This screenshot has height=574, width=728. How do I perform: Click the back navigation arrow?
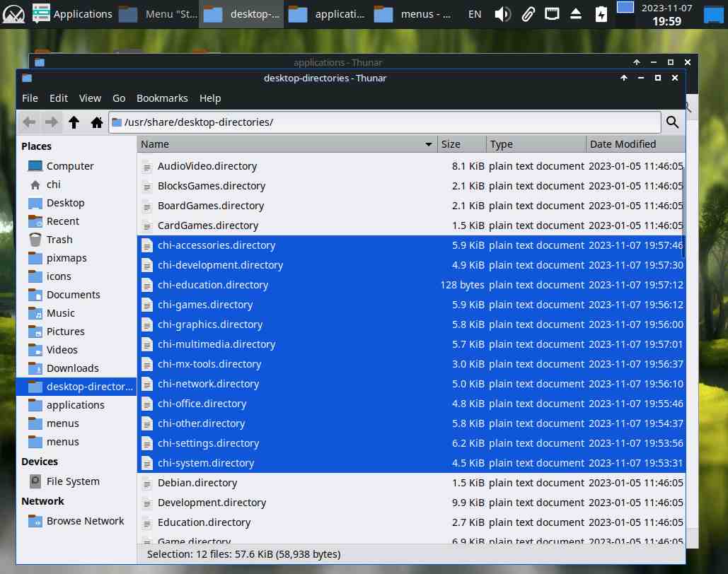click(x=28, y=122)
